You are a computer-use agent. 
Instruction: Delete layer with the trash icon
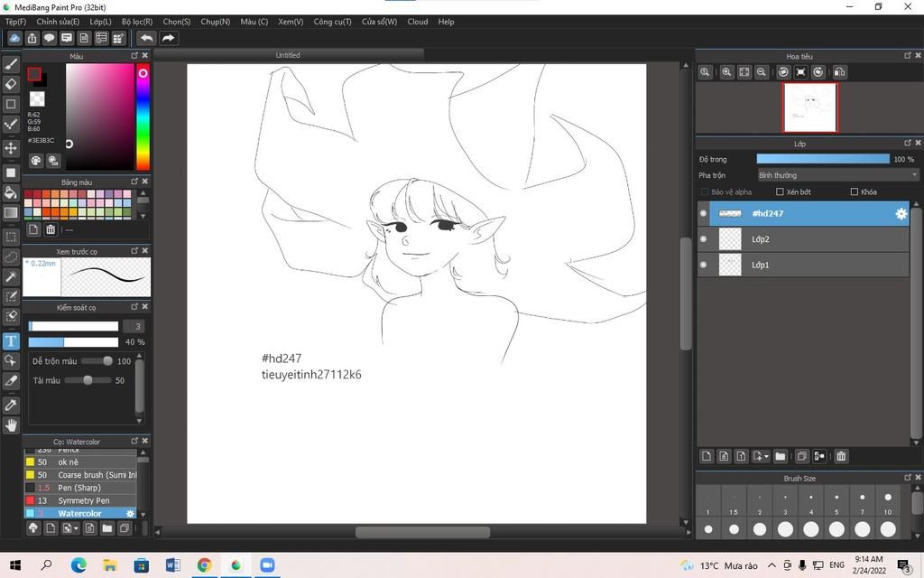click(x=841, y=456)
